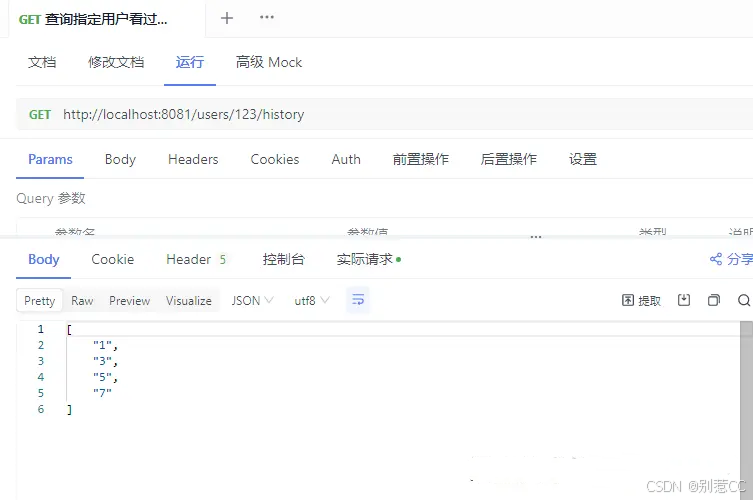The width and height of the screenshot is (753, 500).
Task: Open the Auth tab
Action: [346, 159]
